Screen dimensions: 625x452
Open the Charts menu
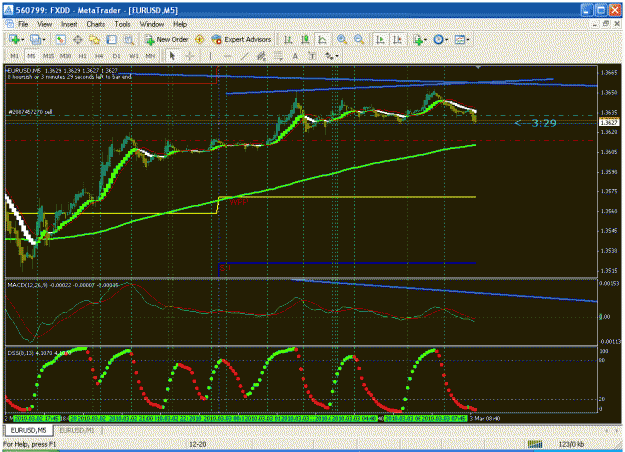pos(96,24)
